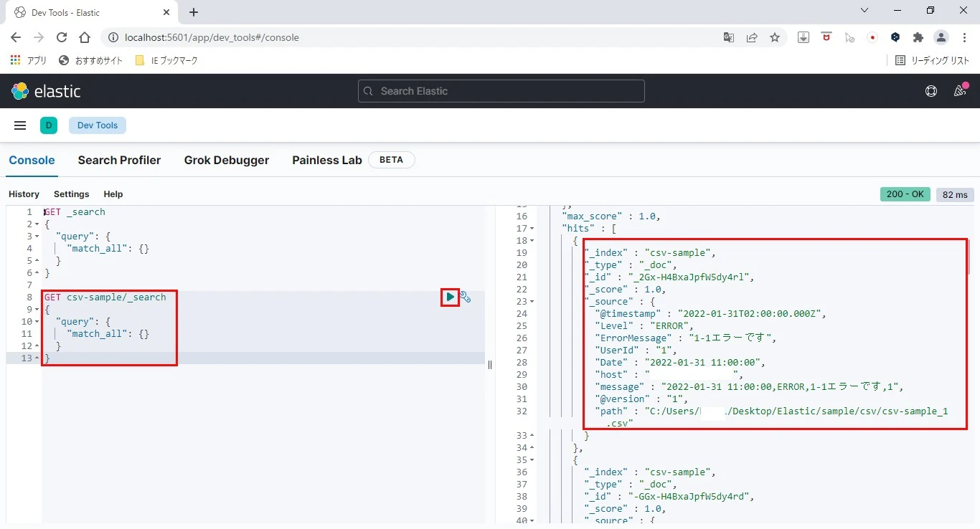Open browser home page
Viewport: 980px width, 529px height.
[85, 37]
